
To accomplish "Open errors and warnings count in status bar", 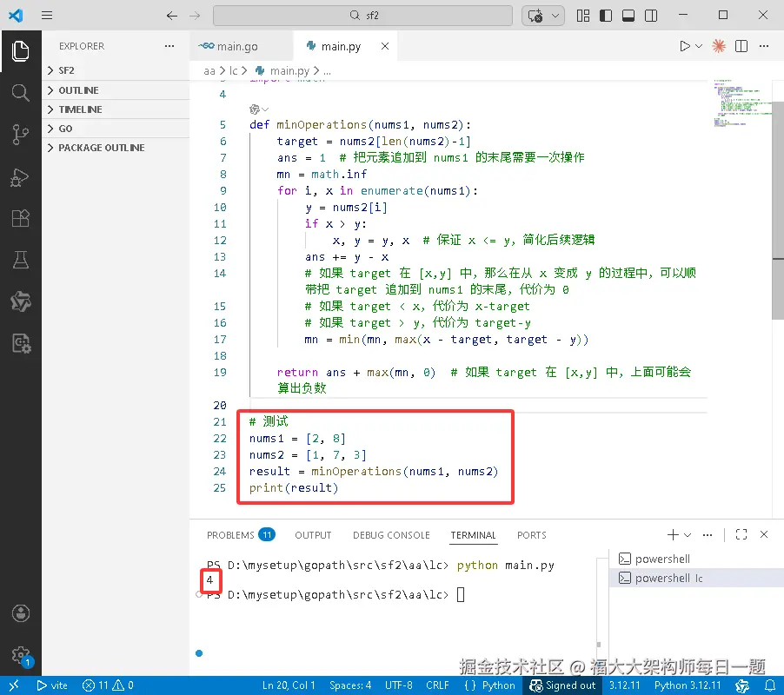I will (108, 685).
